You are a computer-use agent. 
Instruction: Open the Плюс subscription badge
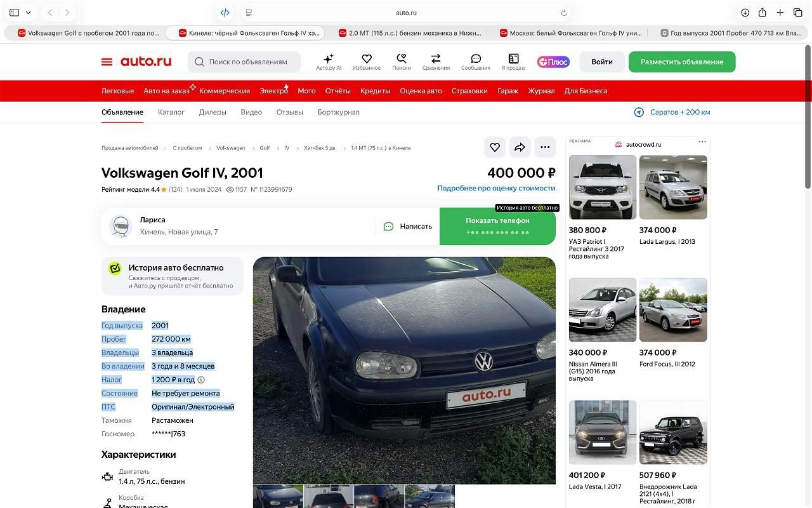pos(553,62)
